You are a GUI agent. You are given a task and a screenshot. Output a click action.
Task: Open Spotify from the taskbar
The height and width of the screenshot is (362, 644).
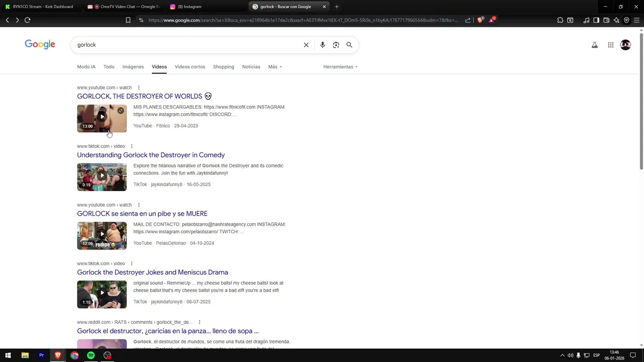(x=91, y=355)
